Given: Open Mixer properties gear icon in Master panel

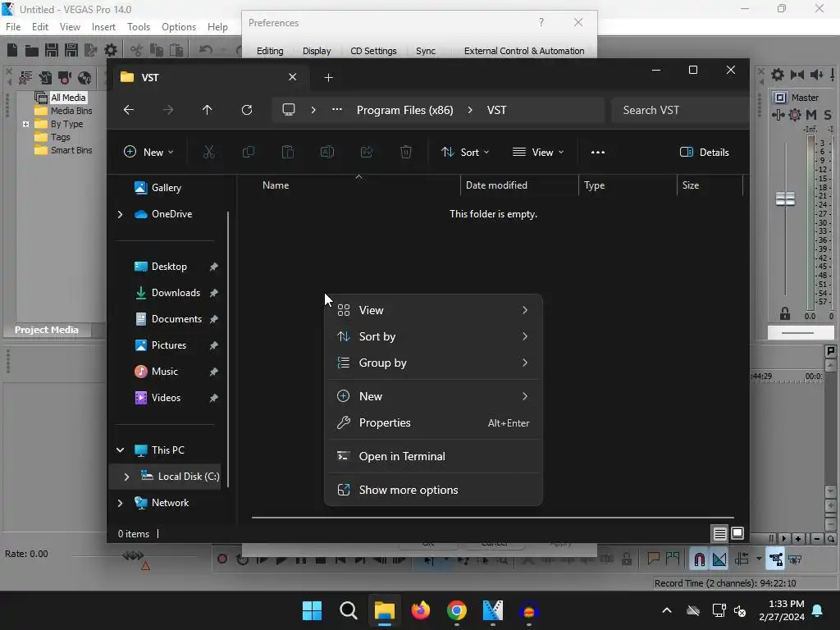Looking at the screenshot, I should (x=778, y=75).
